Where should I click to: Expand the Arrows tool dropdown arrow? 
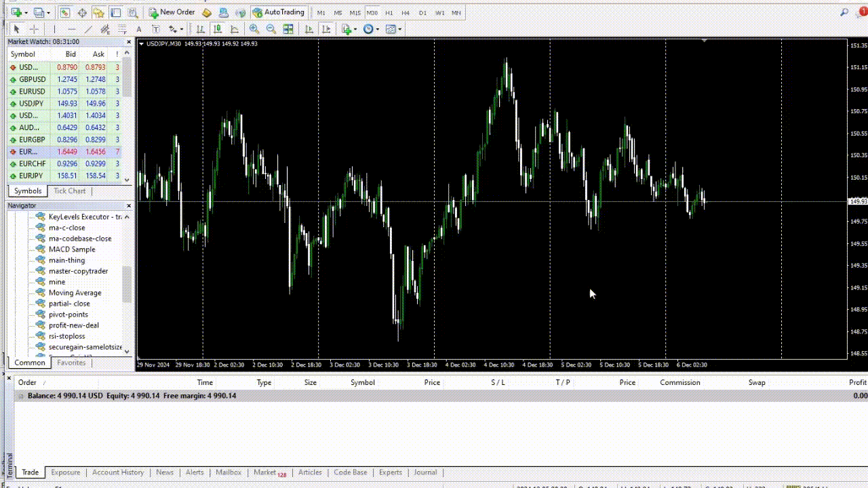[x=182, y=29]
